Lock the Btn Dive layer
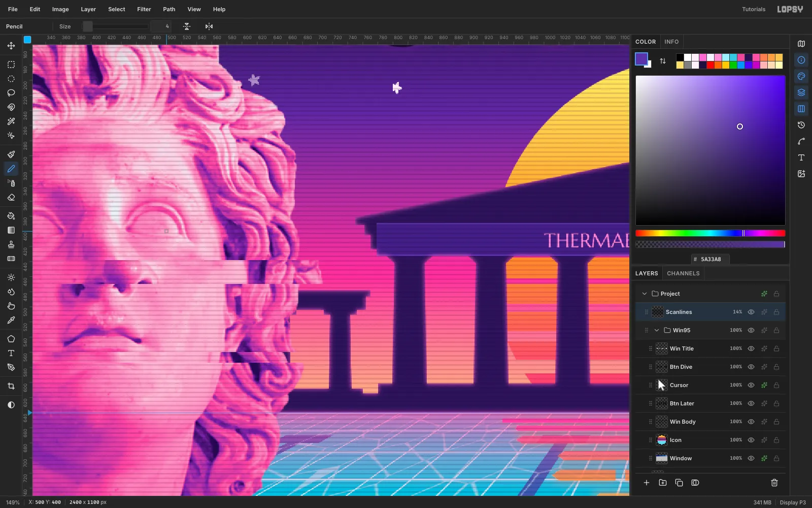 click(x=776, y=367)
